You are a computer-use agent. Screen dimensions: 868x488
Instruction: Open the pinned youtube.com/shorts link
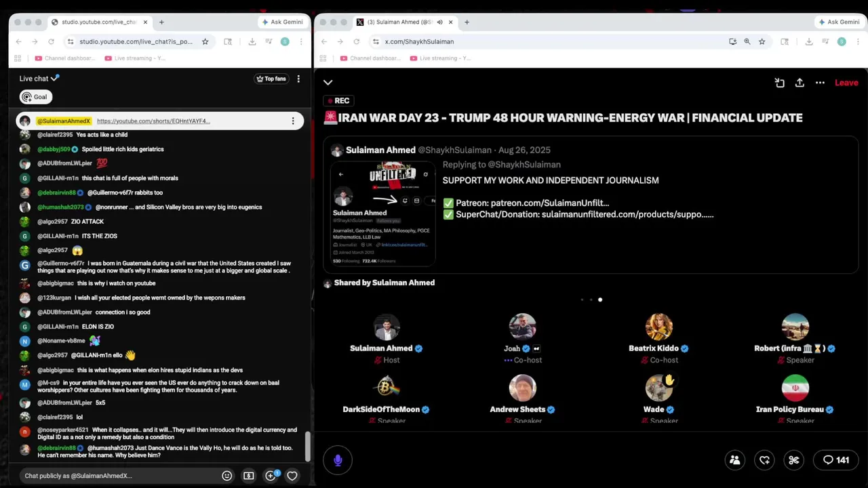tap(153, 121)
